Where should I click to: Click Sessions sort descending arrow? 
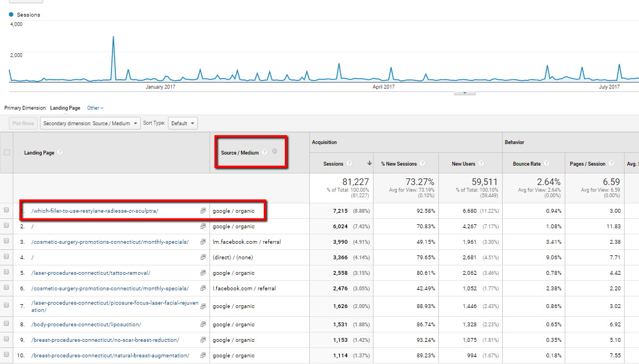tap(370, 163)
